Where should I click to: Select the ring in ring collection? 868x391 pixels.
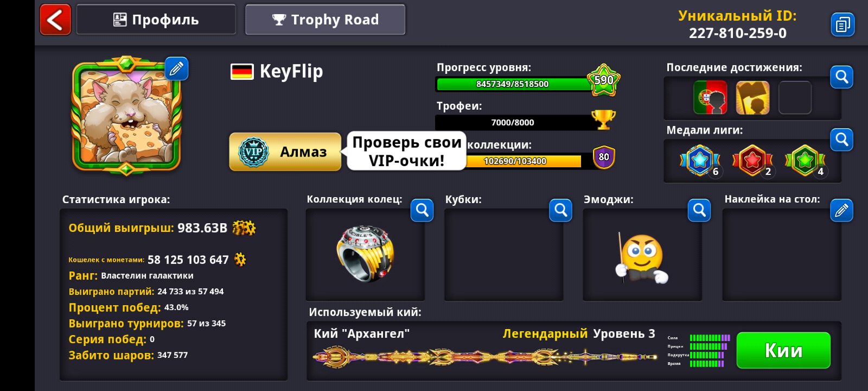pyautogui.click(x=365, y=254)
